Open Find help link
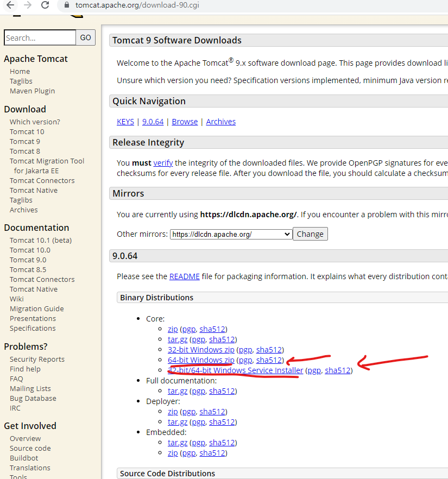Viewport: 448px width, 479px height. click(x=25, y=369)
